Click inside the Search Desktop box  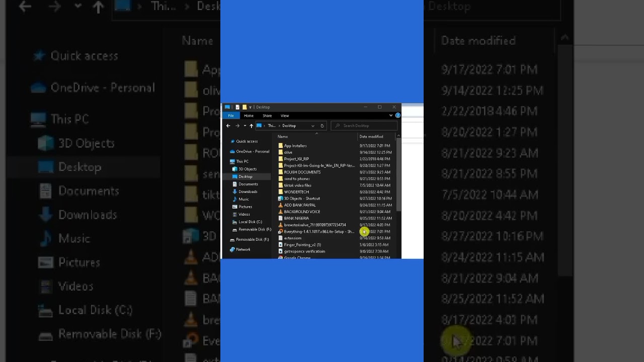click(364, 126)
